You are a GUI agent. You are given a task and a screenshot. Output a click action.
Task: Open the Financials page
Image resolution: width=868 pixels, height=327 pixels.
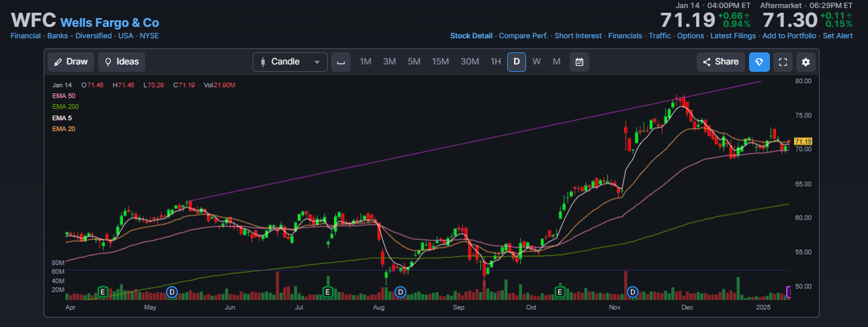(x=625, y=36)
